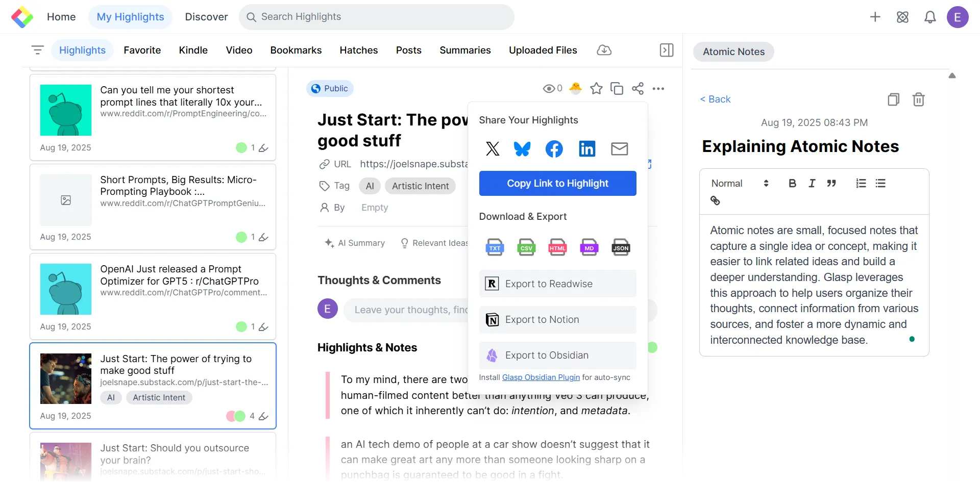The width and height of the screenshot is (980, 483).
Task: Open notifications
Action: click(930, 17)
